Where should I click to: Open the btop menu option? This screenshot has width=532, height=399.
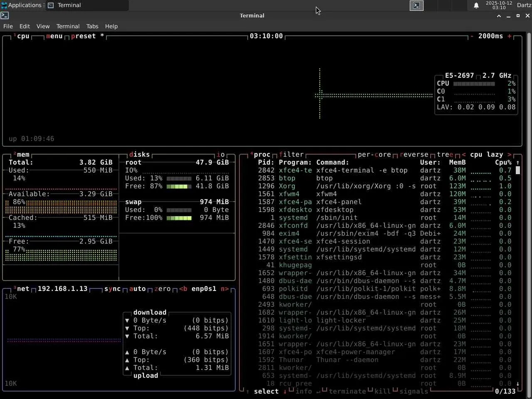point(54,36)
